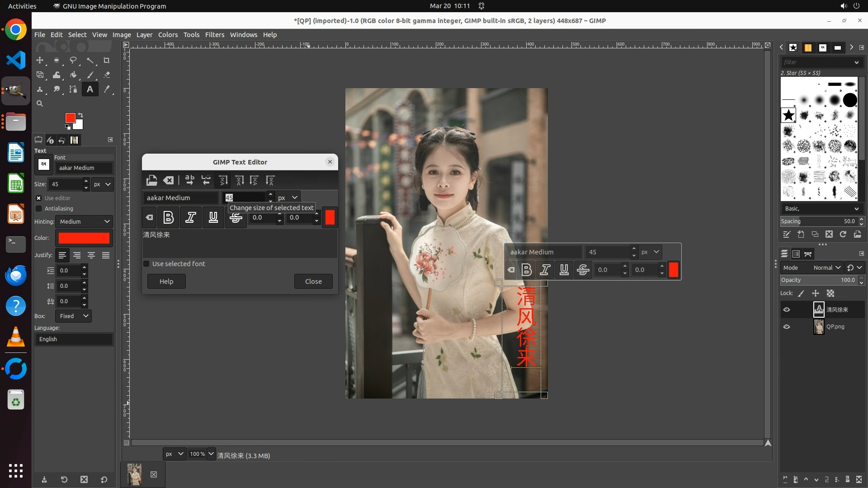Click Underline in on-canvas text toolbar

(x=564, y=270)
